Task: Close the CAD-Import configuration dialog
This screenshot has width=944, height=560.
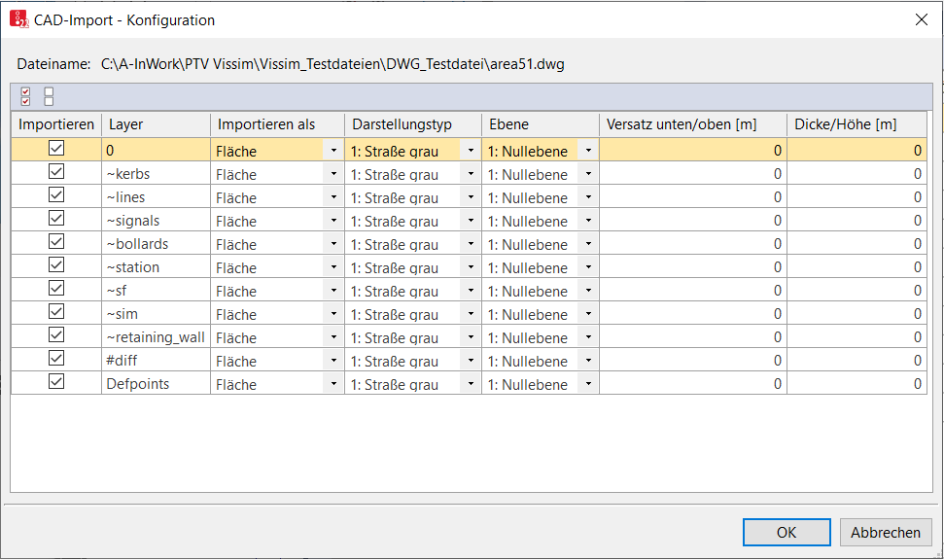Action: [x=921, y=19]
